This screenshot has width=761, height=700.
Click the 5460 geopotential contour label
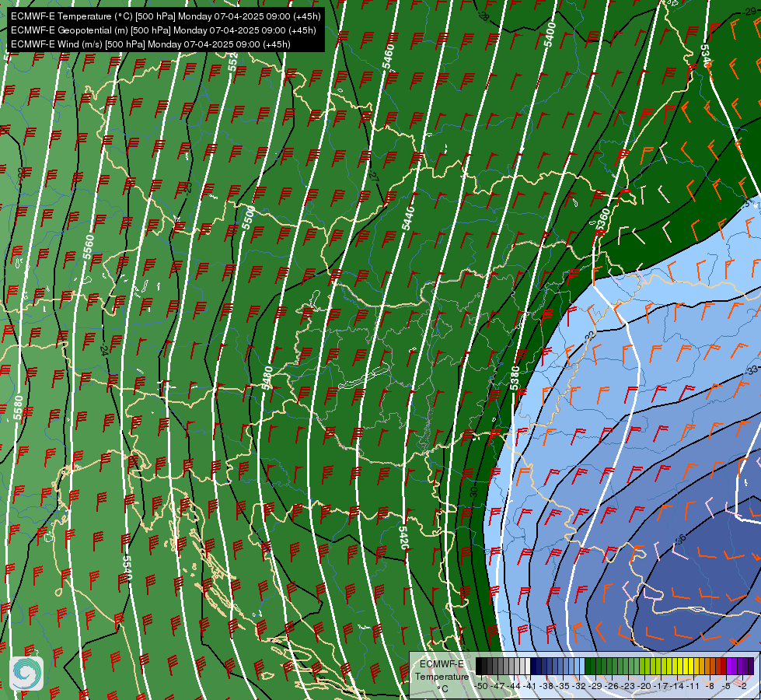388,56
